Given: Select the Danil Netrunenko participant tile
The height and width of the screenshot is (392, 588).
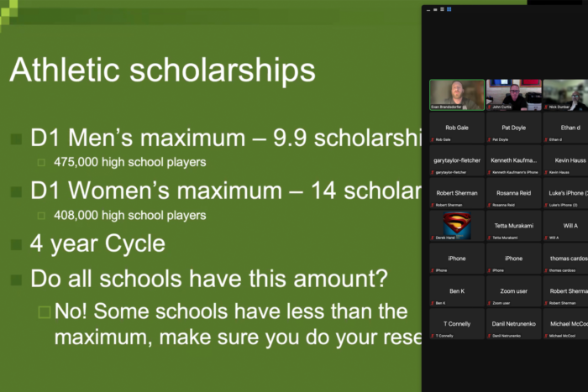Looking at the screenshot, I should click(514, 324).
